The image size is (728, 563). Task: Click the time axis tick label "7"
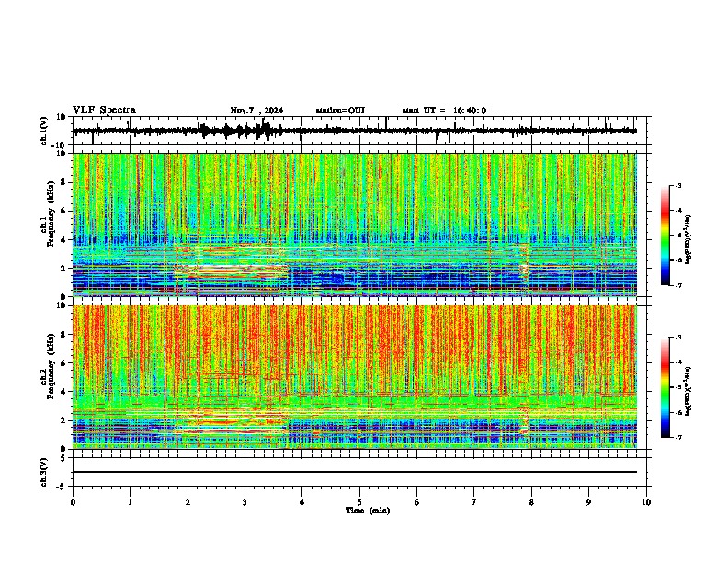474,502
